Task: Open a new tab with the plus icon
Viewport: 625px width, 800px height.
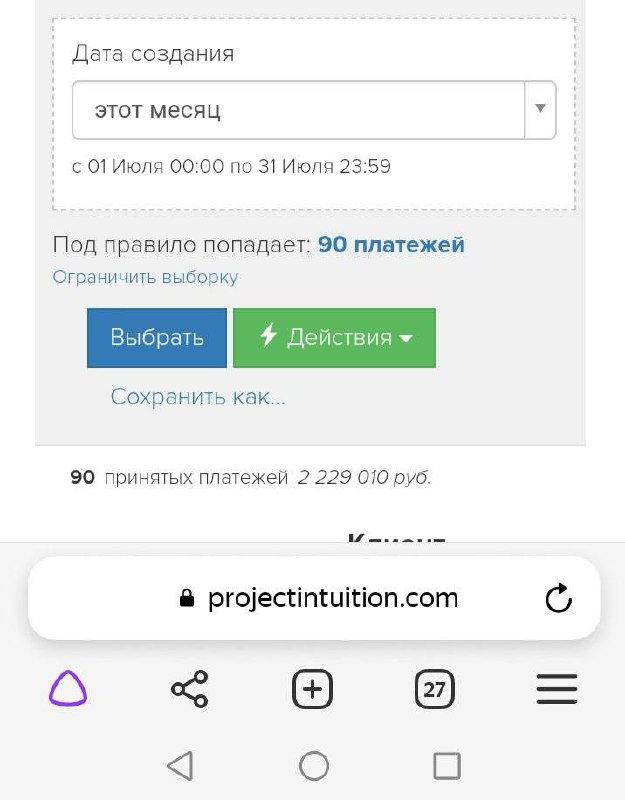Action: pos(312,688)
